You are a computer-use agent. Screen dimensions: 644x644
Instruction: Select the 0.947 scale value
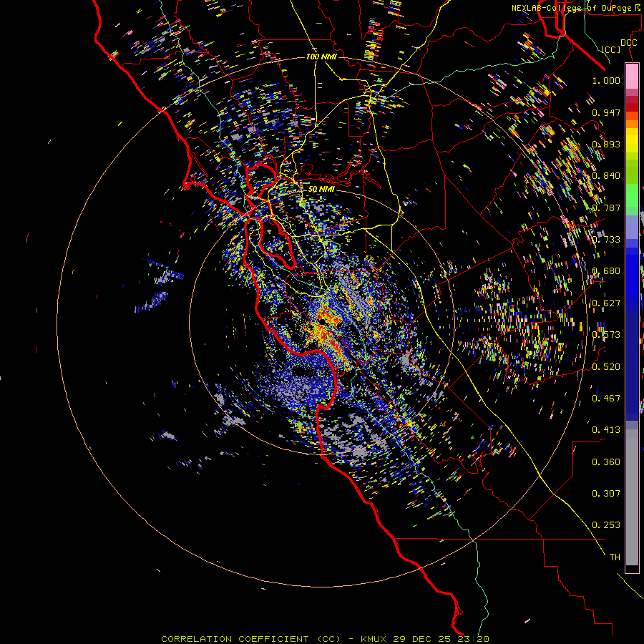606,112
